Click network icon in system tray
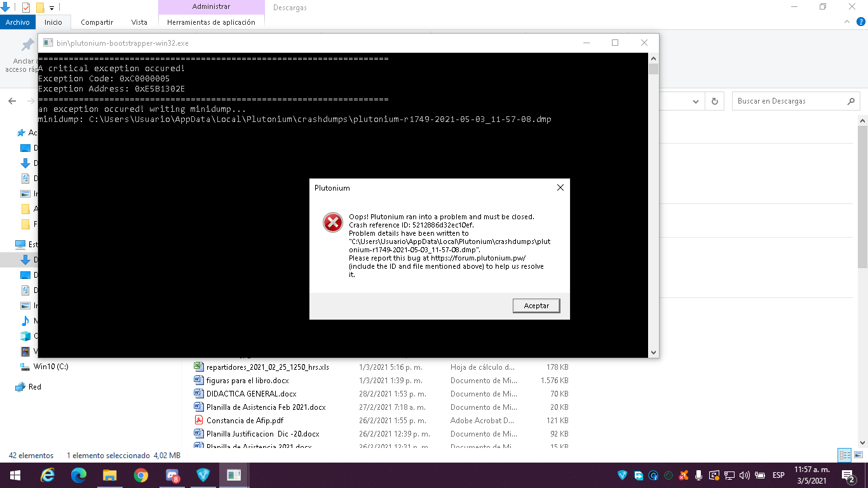This screenshot has width=868, height=488. pos(729,475)
